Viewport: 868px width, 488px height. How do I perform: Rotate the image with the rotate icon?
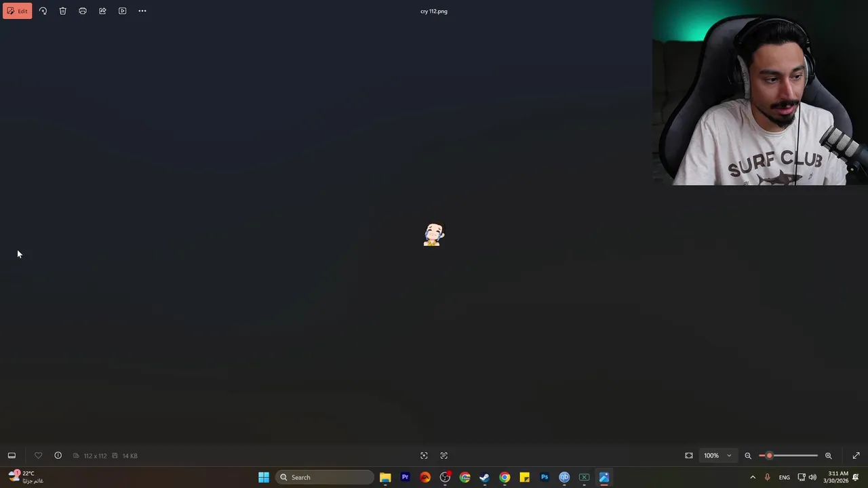(43, 11)
